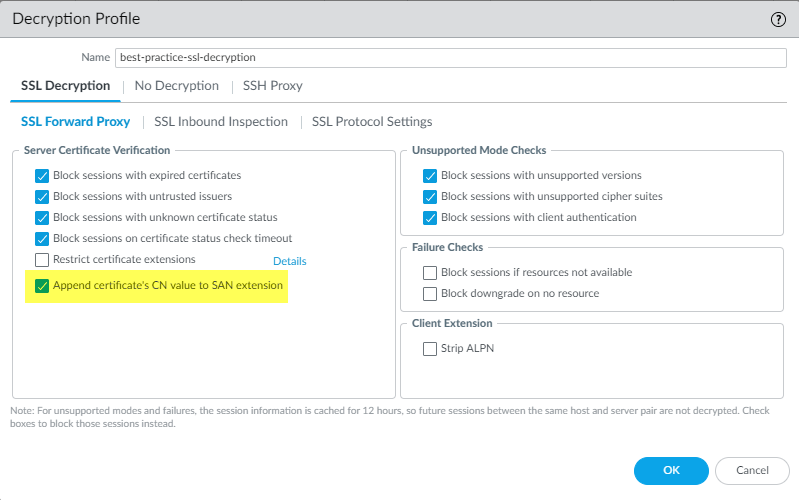Click the help question mark icon
This screenshot has width=799, height=500.
[x=777, y=19]
